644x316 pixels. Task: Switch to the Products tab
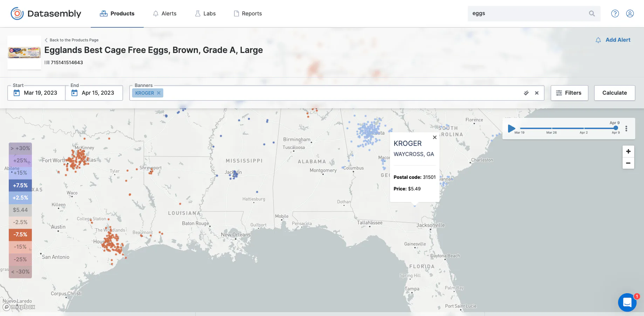[x=117, y=14]
